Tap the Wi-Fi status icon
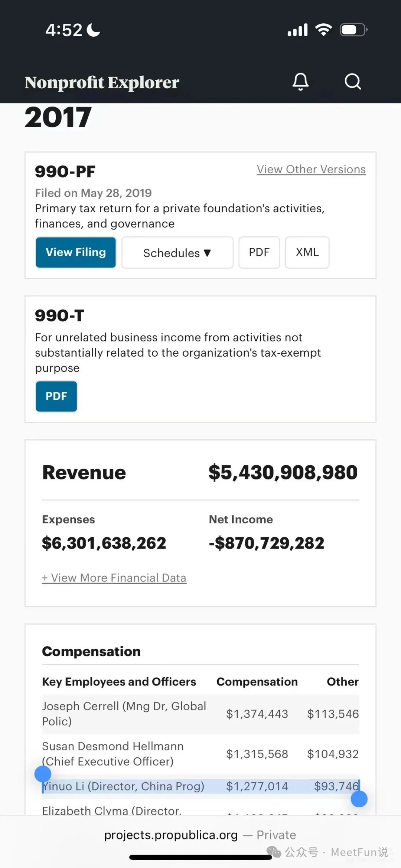 pos(323,30)
